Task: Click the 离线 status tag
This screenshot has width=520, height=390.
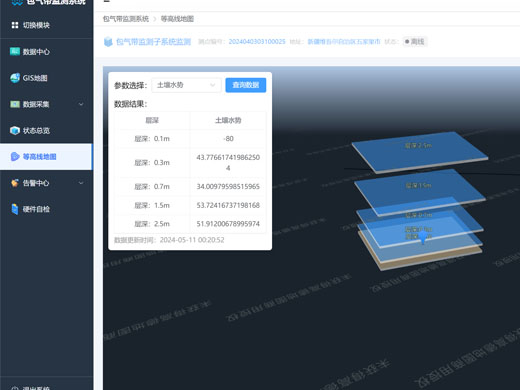Action: click(x=415, y=42)
